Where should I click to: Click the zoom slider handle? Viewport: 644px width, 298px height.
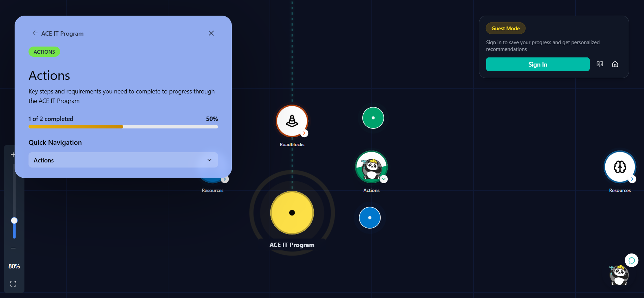click(x=14, y=221)
